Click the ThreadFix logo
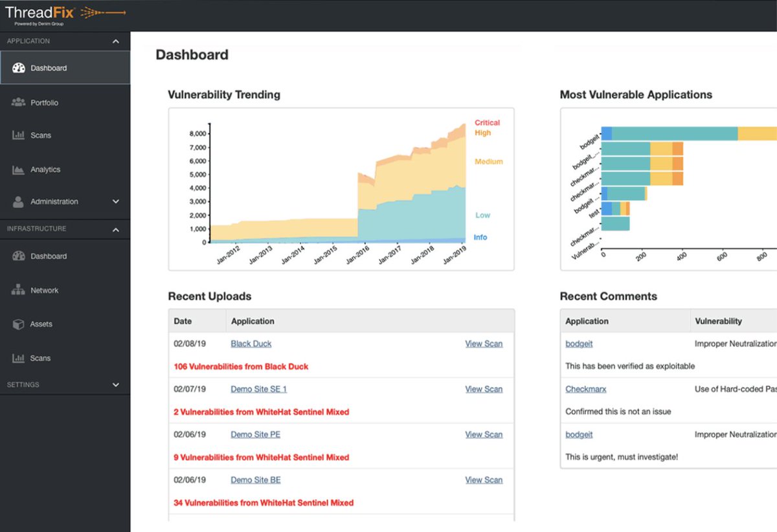The height and width of the screenshot is (532, 777). (64, 14)
